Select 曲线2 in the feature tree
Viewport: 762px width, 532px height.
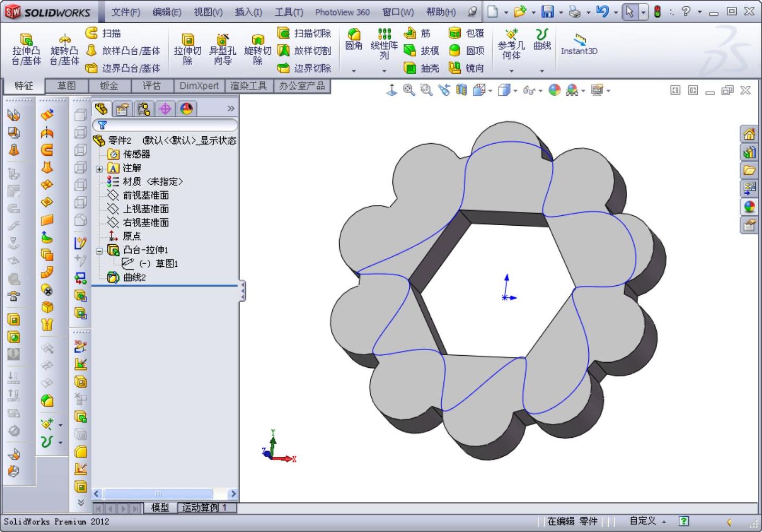pyautogui.click(x=134, y=277)
